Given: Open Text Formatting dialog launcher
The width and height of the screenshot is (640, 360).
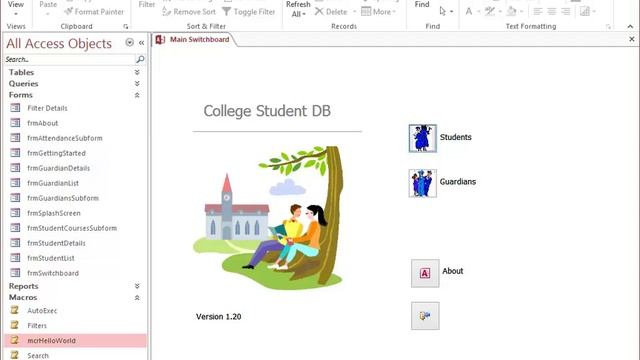Looking at the screenshot, I should pos(608,27).
